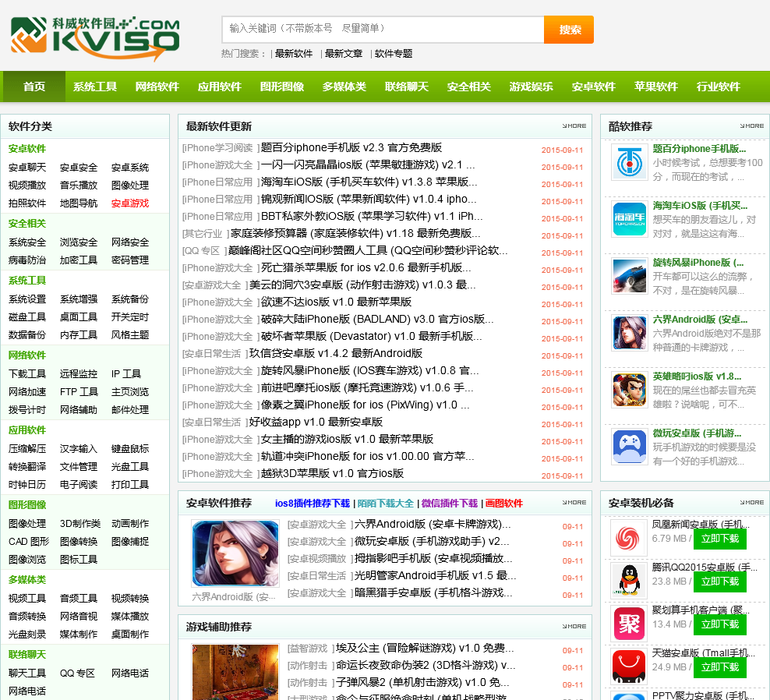Open the red 画图软件 link
The height and width of the screenshot is (700, 770).
coord(503,503)
